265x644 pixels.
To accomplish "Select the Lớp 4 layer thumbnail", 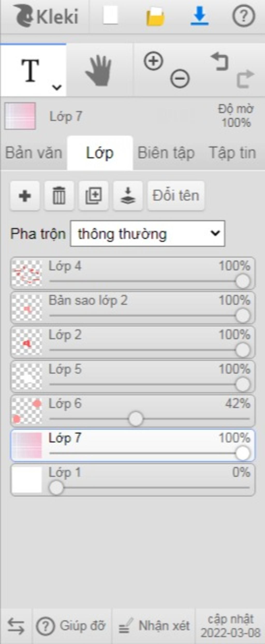I will (x=27, y=273).
